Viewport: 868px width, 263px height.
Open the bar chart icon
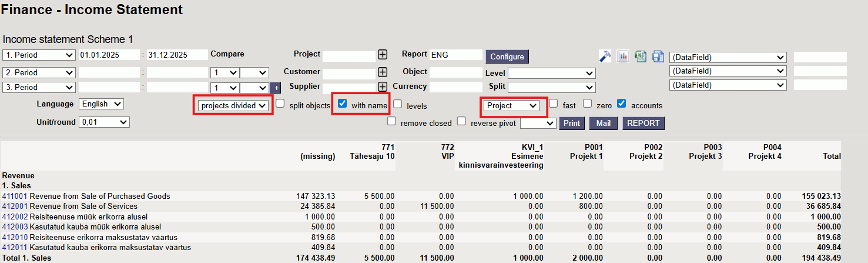[x=623, y=56]
